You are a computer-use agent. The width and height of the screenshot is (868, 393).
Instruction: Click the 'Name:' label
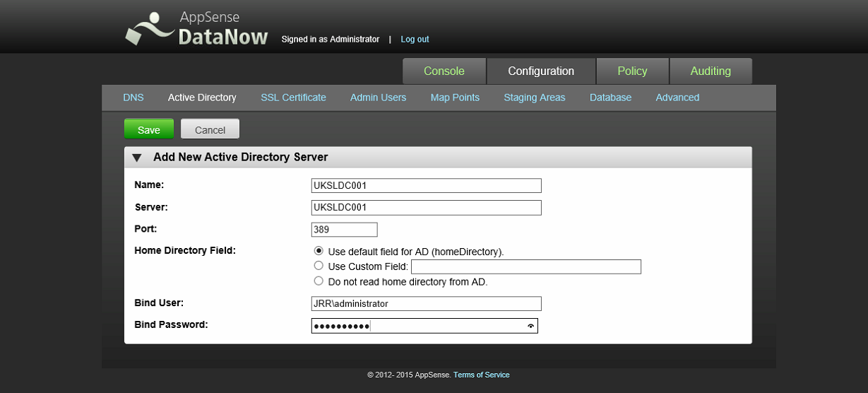point(149,184)
